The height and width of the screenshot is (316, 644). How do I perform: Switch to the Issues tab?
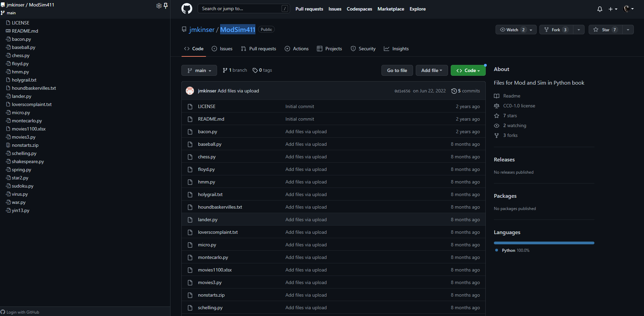[222, 49]
